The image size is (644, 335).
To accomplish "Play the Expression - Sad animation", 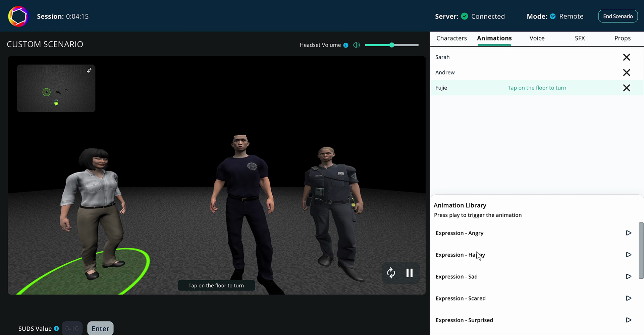I will 629,276.
